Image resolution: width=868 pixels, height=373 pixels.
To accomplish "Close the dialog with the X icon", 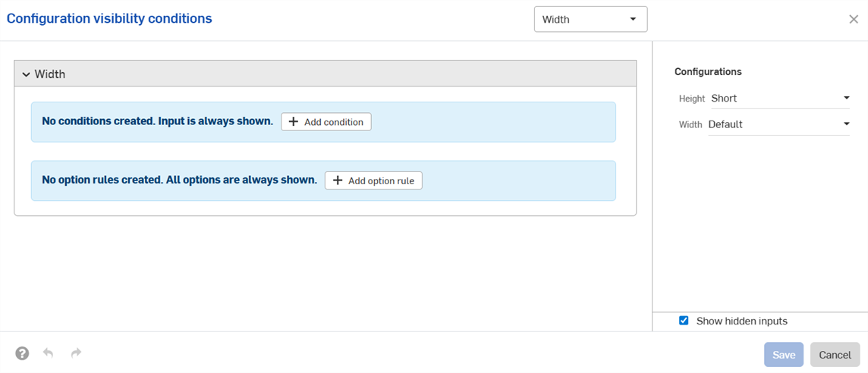I will coord(854,20).
